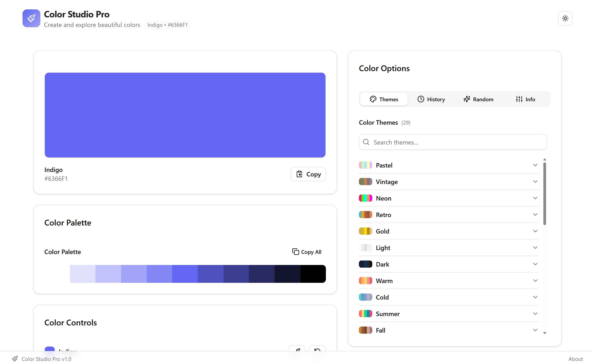The width and height of the screenshot is (592, 364).
Task: Click the 'Indigo • #6366F1' header badge
Action: [167, 25]
